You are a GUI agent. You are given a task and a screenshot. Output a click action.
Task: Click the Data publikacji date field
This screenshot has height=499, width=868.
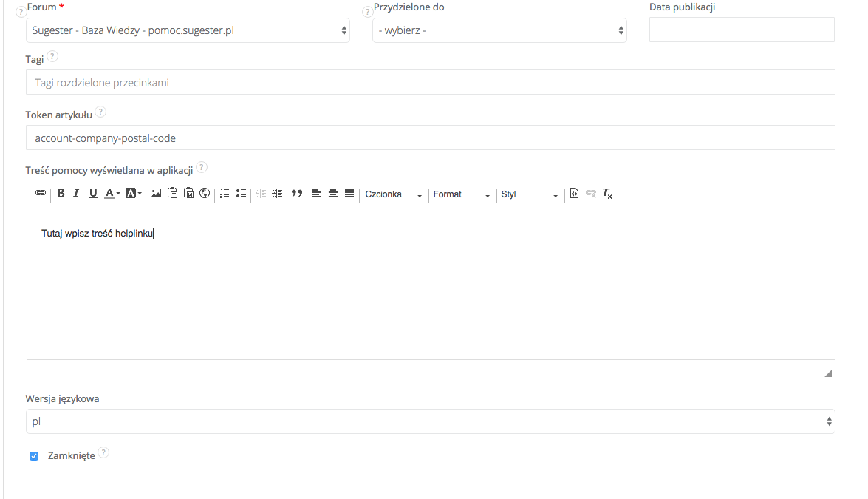tap(741, 30)
